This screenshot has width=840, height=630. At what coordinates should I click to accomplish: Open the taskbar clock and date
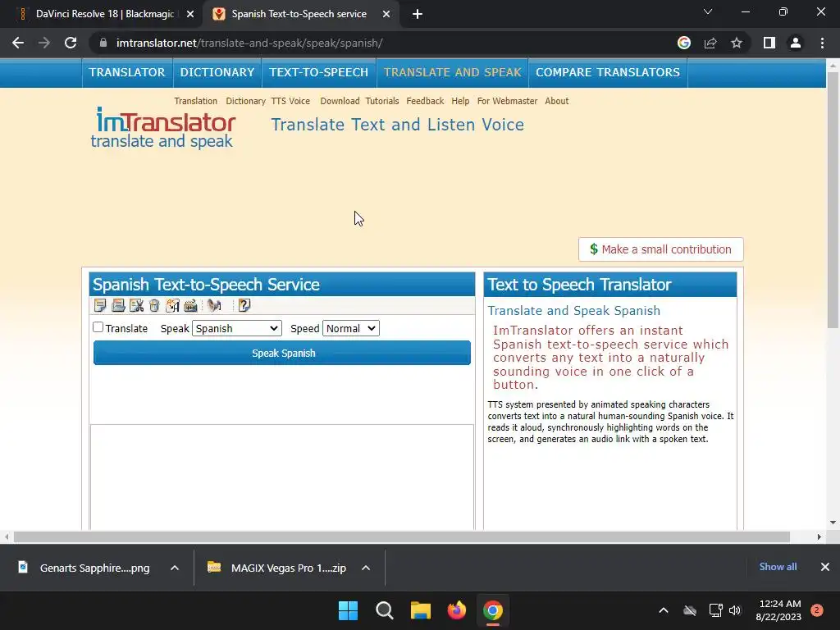(x=779, y=610)
